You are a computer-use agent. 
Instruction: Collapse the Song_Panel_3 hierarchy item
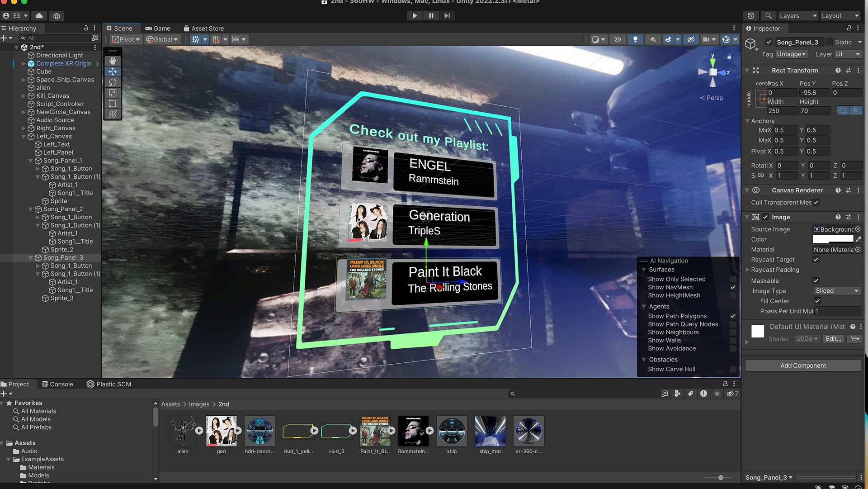(31, 258)
